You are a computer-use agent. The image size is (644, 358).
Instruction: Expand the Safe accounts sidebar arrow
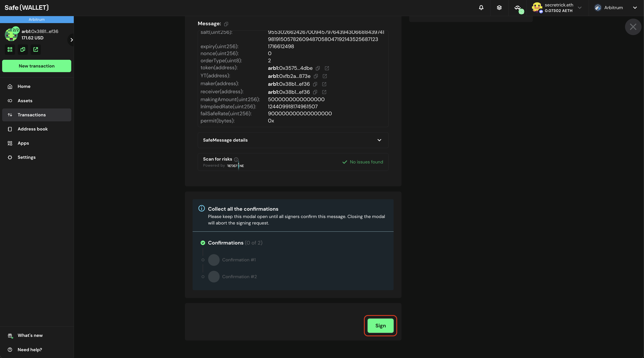pos(71,40)
